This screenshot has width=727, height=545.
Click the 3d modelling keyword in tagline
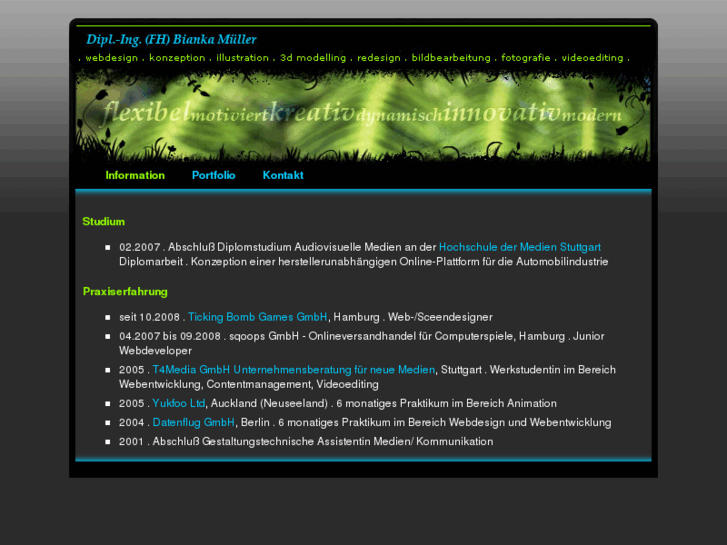(313, 58)
